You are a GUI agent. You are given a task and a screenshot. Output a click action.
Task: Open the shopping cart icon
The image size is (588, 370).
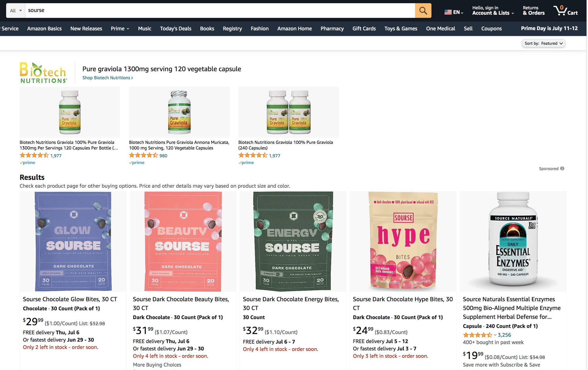[x=565, y=11]
